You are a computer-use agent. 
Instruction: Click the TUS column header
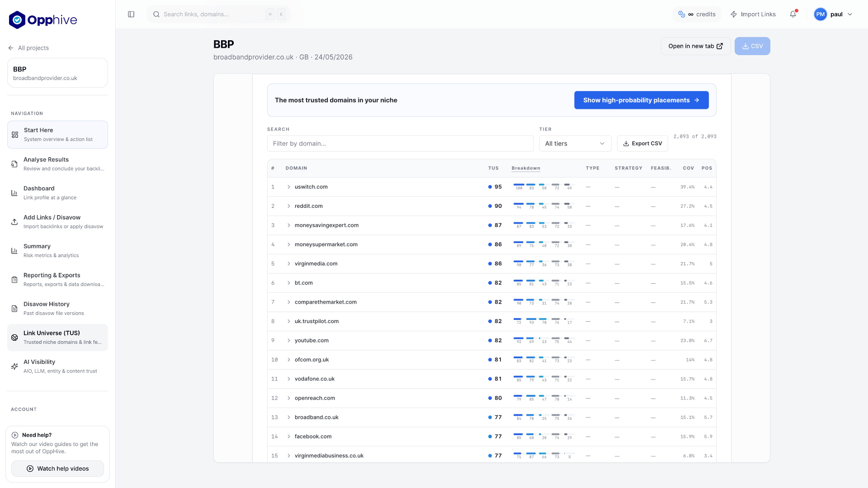pos(493,168)
